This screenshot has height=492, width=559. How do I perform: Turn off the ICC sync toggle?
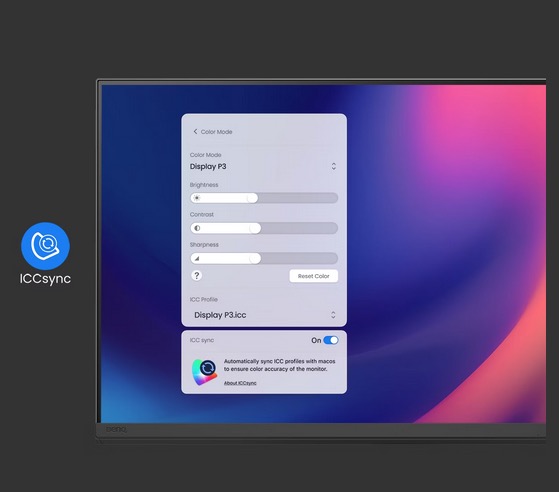pos(331,340)
